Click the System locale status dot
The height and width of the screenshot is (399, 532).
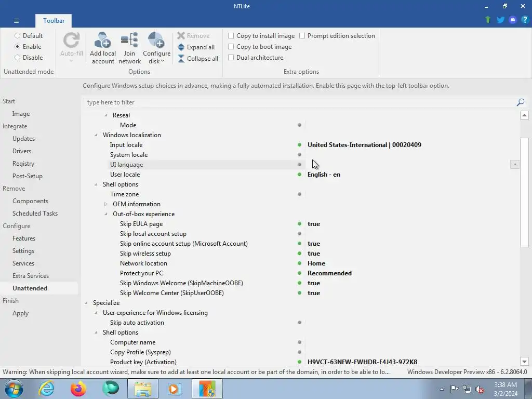tap(299, 155)
